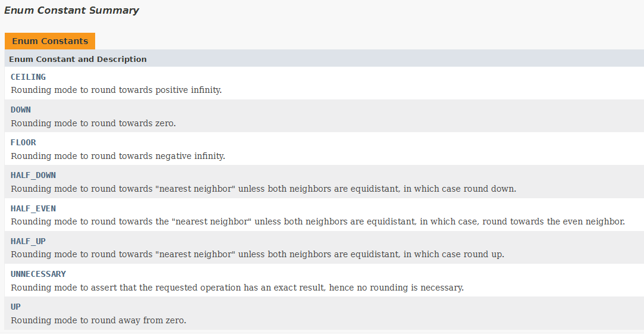Select the UNNECESSARY constant link

click(x=38, y=274)
